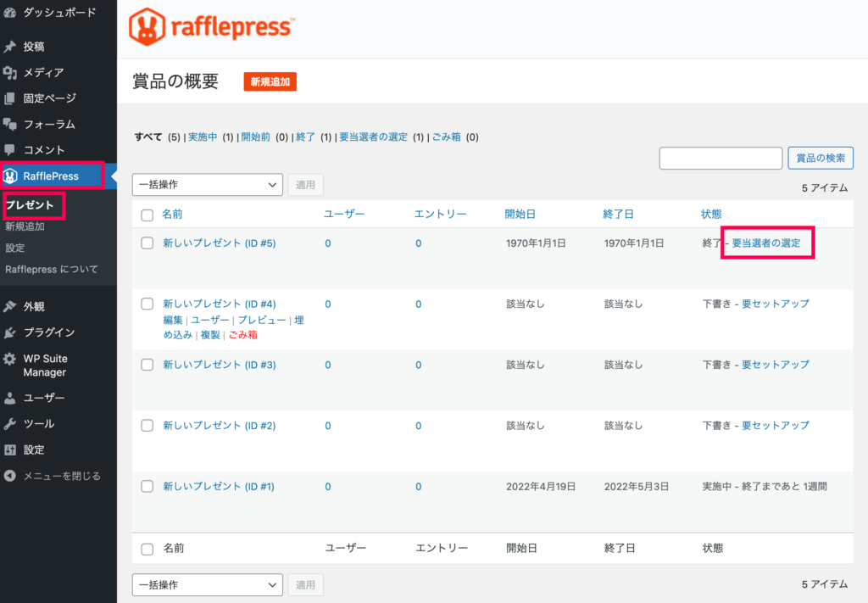Image resolution: width=868 pixels, height=603 pixels.
Task: Click the wrench icon next to ツール
Action: click(9, 424)
